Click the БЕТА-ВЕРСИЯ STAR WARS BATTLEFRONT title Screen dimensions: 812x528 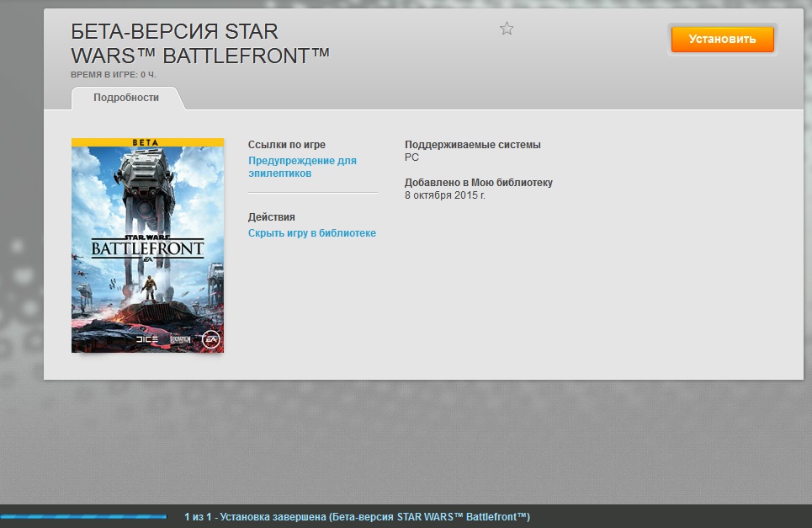coord(200,44)
